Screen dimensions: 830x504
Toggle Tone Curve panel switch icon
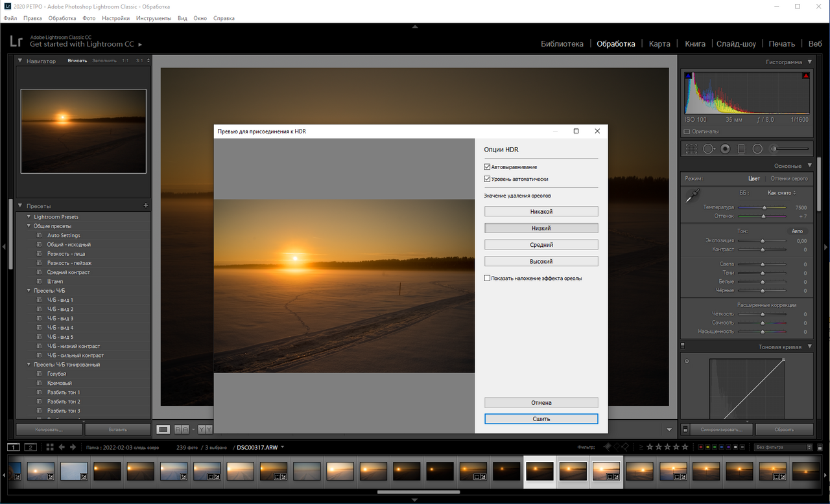click(x=683, y=347)
